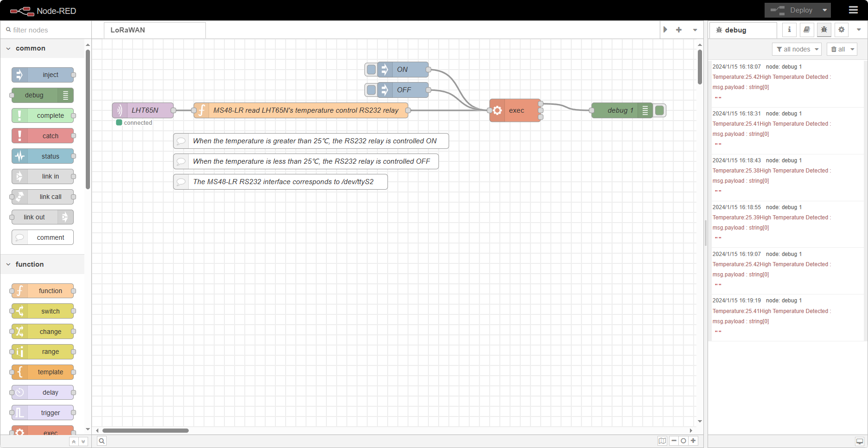Open the information sidebar tab
Image resolution: width=868 pixels, height=448 pixels.
pos(789,30)
